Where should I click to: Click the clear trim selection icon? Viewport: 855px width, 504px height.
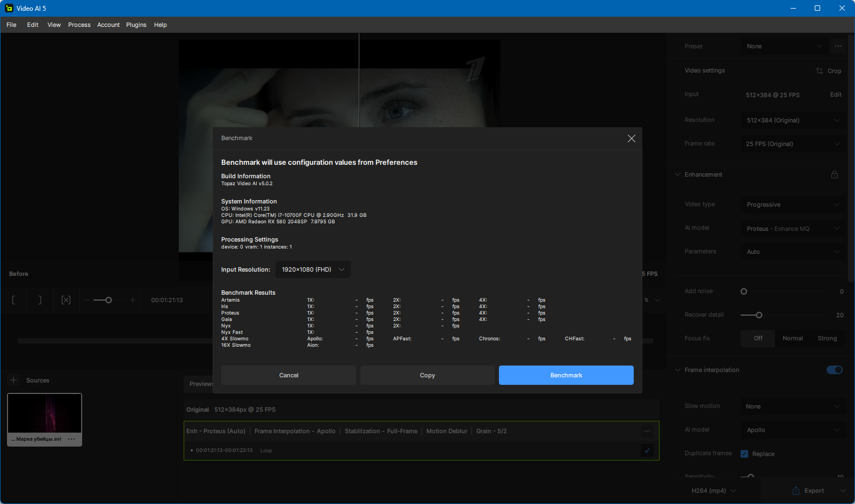coord(66,300)
